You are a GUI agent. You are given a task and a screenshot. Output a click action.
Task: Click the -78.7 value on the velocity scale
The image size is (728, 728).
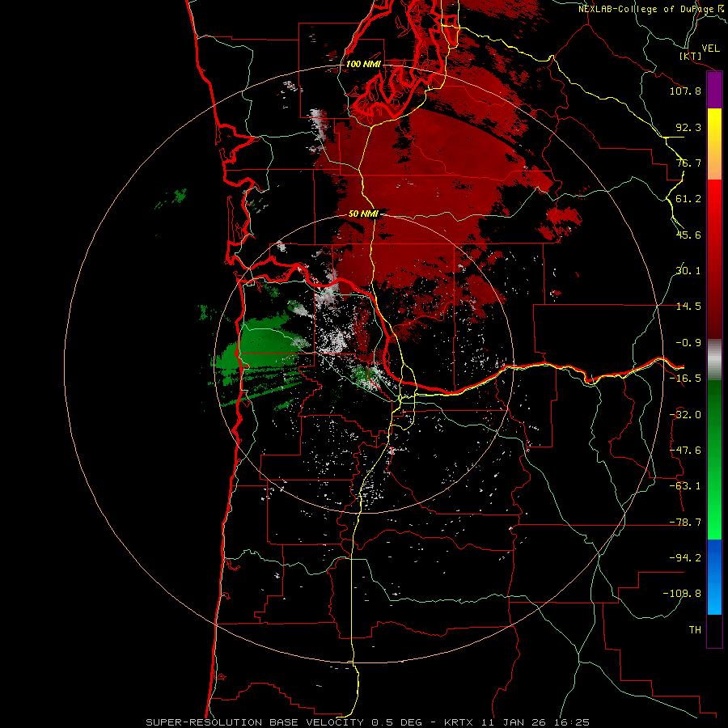point(685,523)
